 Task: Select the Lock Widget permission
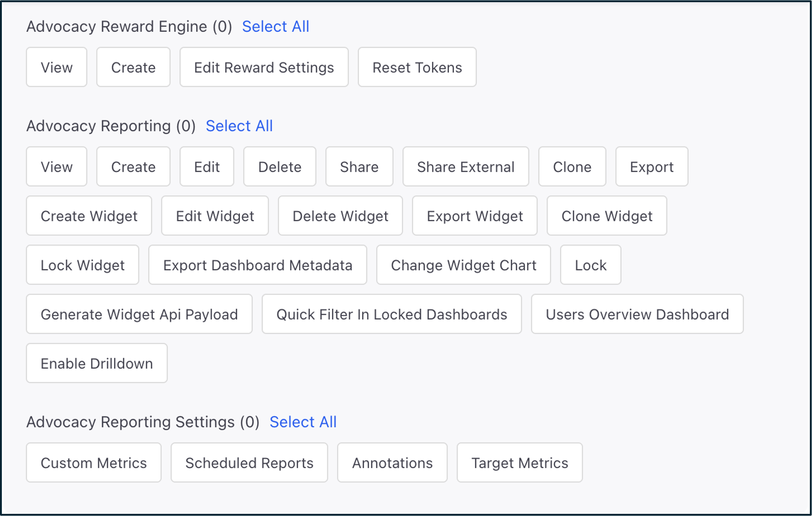[83, 265]
